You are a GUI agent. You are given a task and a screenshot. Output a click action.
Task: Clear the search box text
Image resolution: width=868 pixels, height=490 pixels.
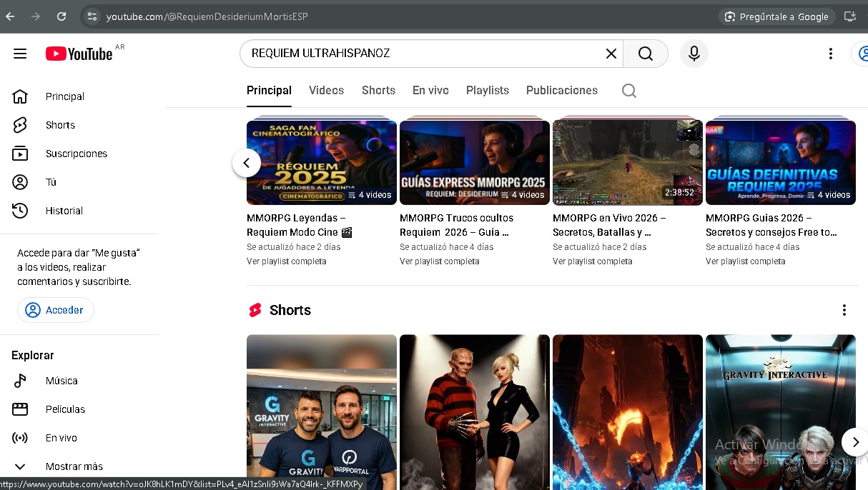point(611,54)
